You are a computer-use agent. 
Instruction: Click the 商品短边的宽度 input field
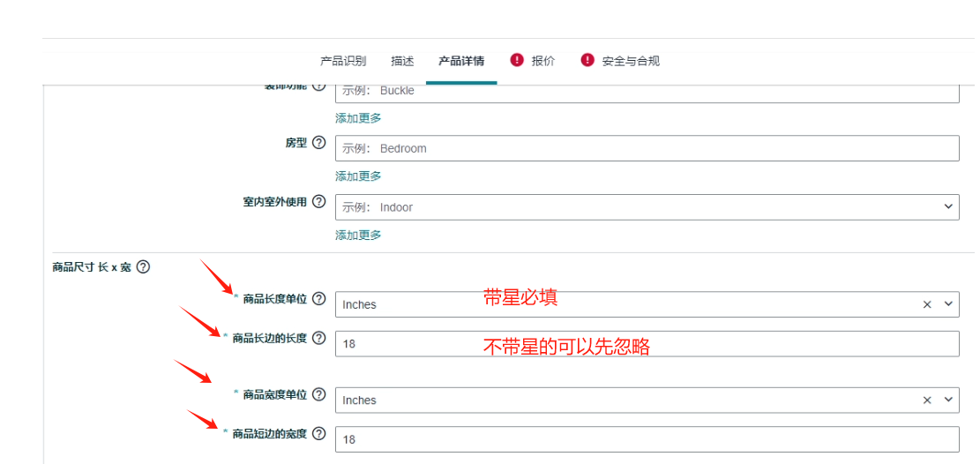[647, 439]
